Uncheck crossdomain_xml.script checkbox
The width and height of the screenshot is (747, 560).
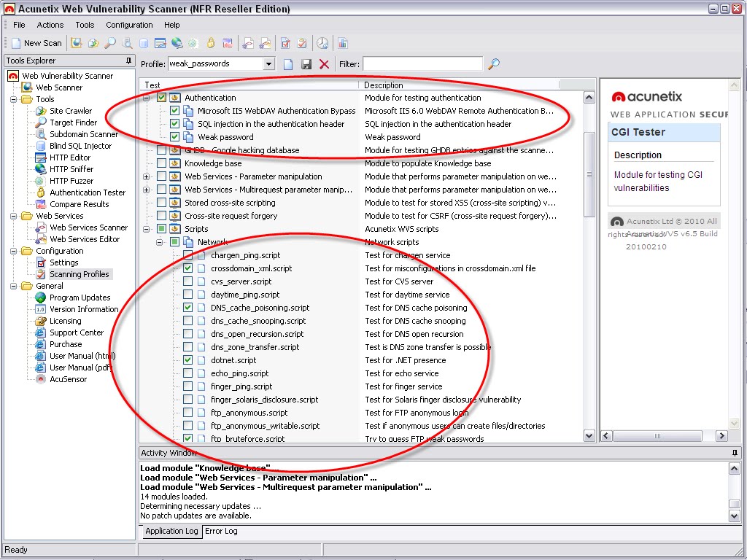[x=187, y=268]
